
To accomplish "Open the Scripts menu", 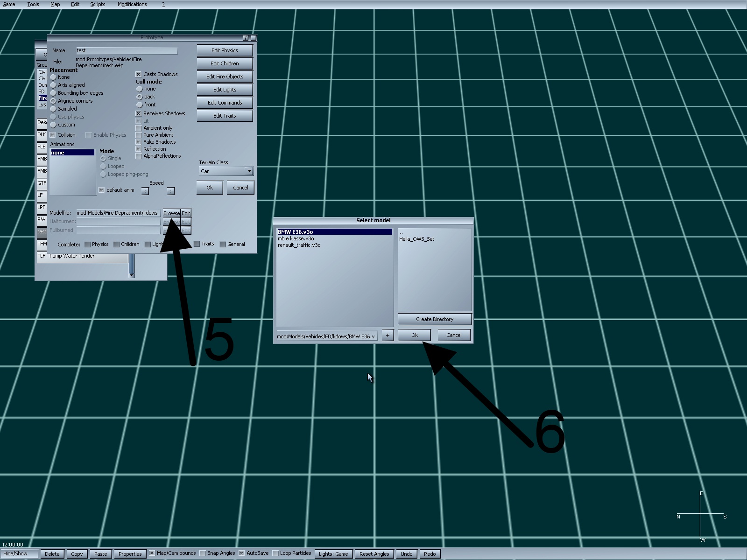I will pyautogui.click(x=98, y=4).
